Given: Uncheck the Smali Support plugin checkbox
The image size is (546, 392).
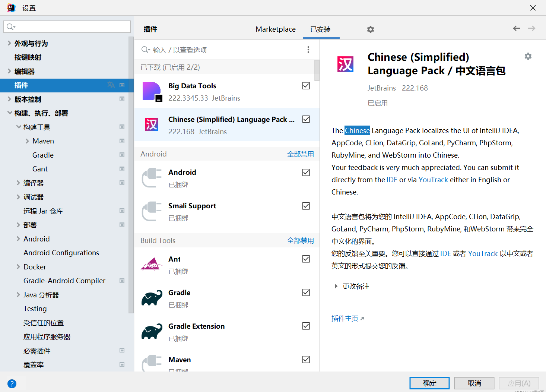Looking at the screenshot, I should (x=306, y=206).
